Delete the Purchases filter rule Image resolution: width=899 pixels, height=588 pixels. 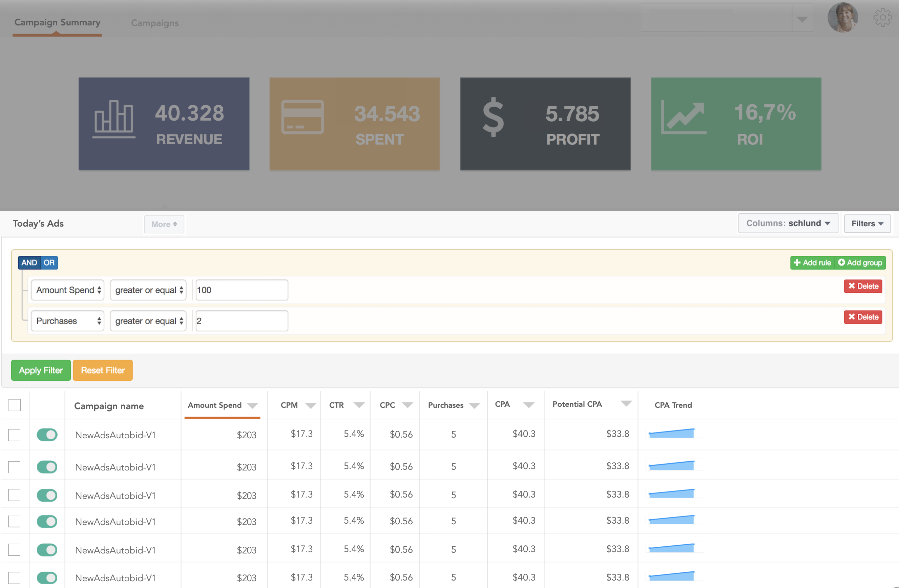click(x=863, y=317)
